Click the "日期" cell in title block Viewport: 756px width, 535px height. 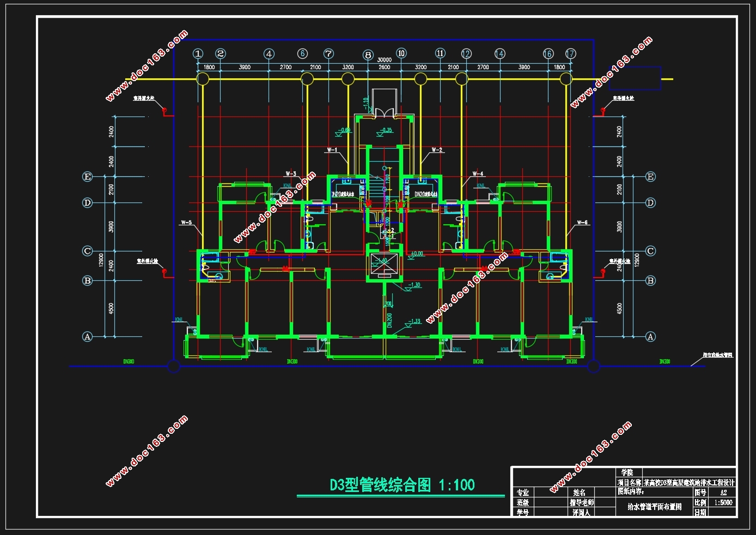pyautogui.click(x=700, y=513)
